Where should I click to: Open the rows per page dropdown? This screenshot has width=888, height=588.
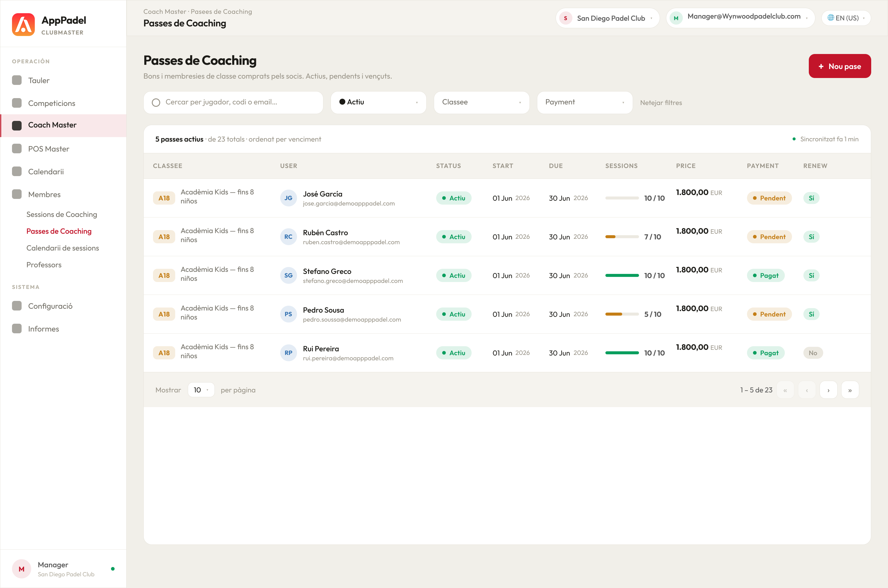201,390
